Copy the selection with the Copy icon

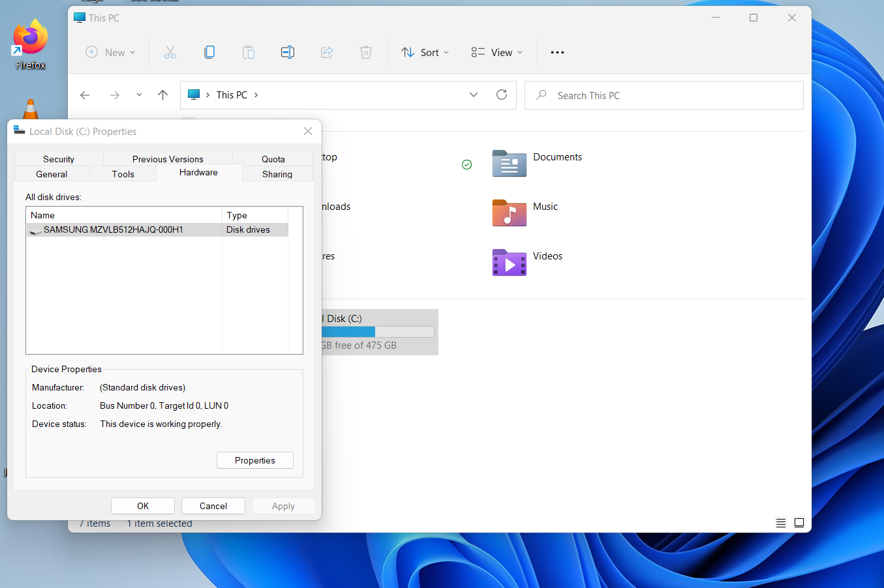click(209, 52)
